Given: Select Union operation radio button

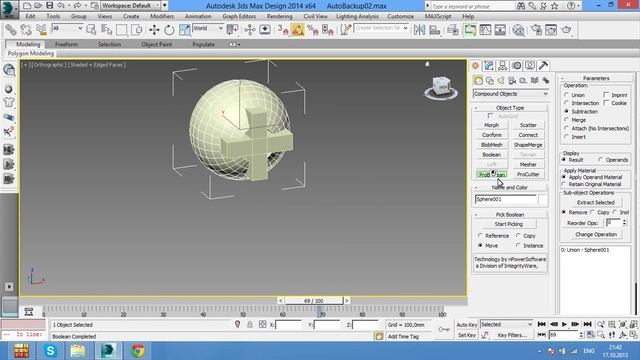Looking at the screenshot, I should pos(567,95).
